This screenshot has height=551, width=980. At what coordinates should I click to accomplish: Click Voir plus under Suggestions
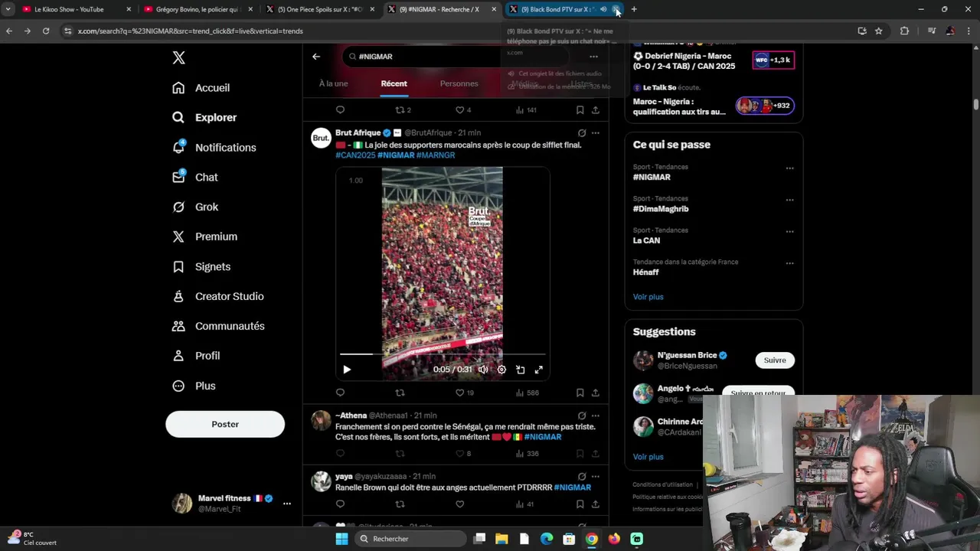pyautogui.click(x=648, y=457)
